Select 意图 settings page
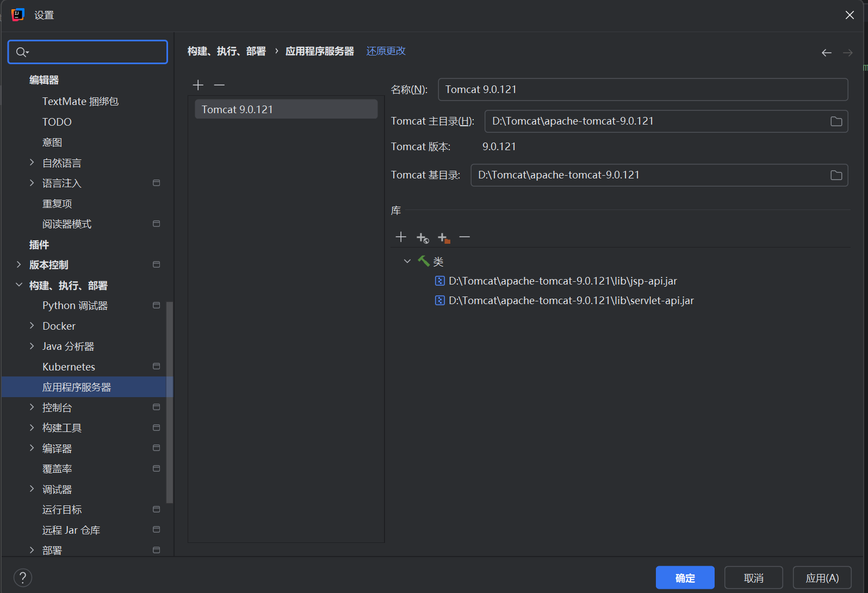 52,142
